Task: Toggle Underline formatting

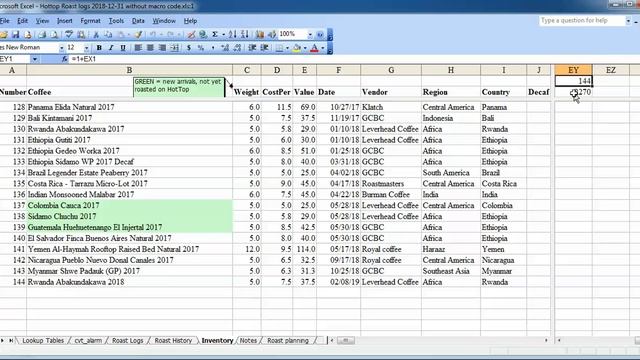Action: pos(123,48)
